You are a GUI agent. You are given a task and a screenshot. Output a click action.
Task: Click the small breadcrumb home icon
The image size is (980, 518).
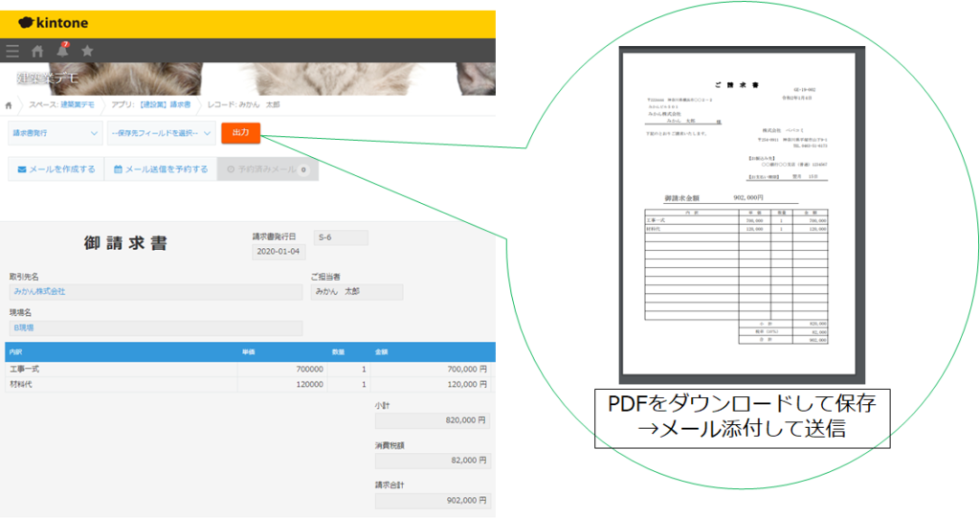coord(9,105)
